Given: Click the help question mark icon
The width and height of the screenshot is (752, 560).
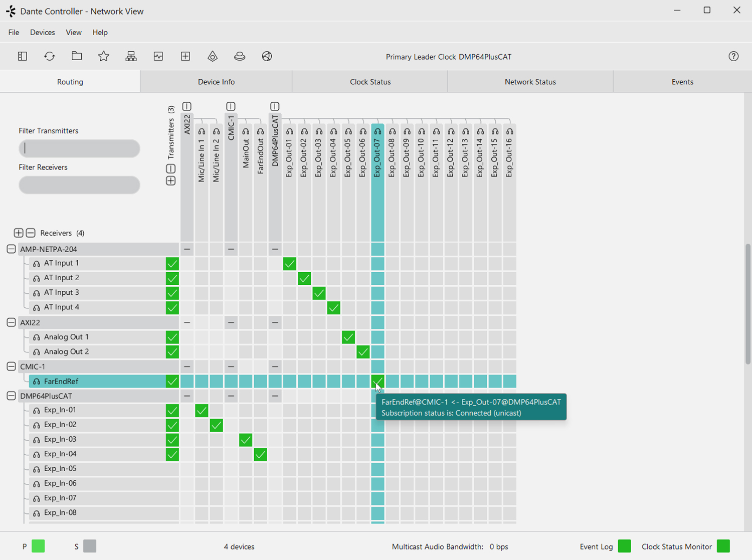Looking at the screenshot, I should click(733, 56).
